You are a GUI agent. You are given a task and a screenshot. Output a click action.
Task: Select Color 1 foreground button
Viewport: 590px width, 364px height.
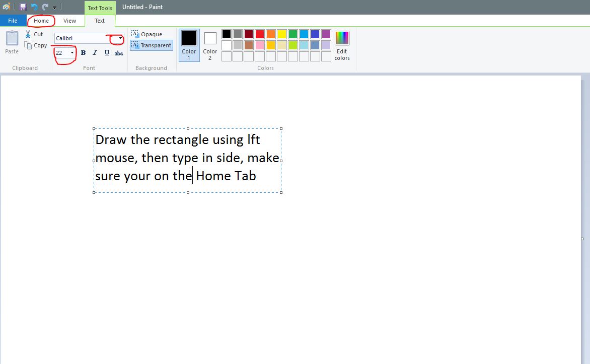(x=189, y=45)
